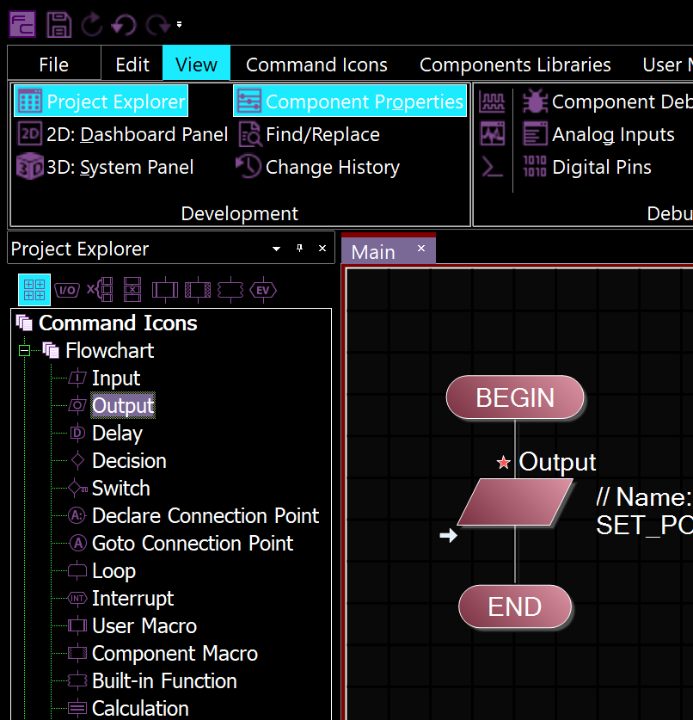Open the File menu

coord(54,64)
